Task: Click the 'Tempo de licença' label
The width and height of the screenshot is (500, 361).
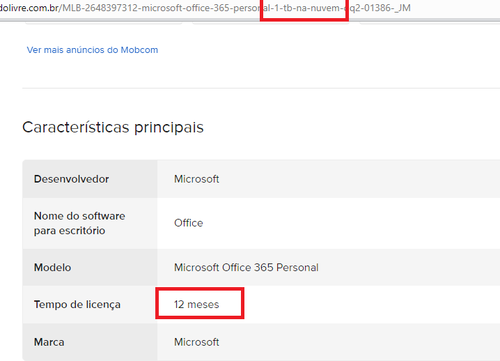Action: point(77,304)
